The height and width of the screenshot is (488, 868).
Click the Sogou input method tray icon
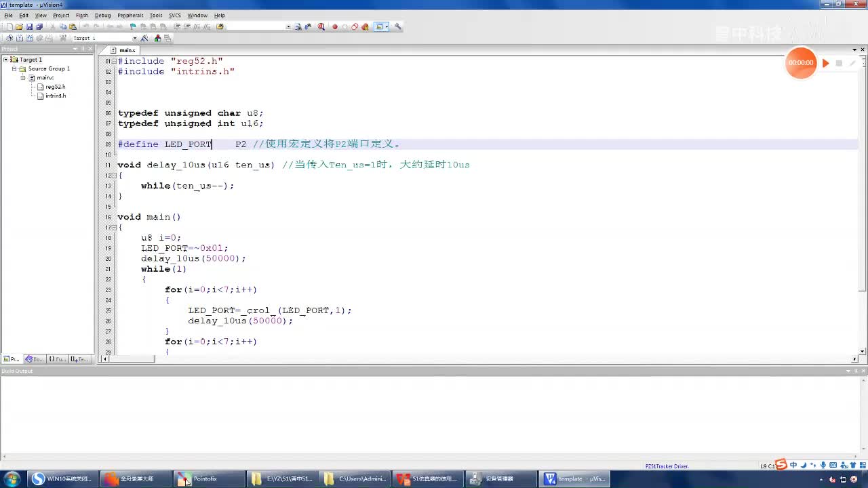[781, 465]
